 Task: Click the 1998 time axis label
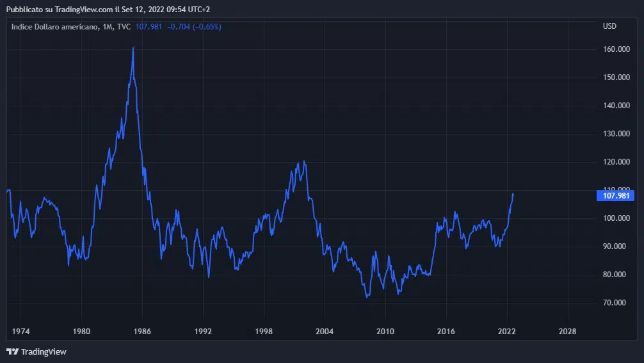point(264,332)
